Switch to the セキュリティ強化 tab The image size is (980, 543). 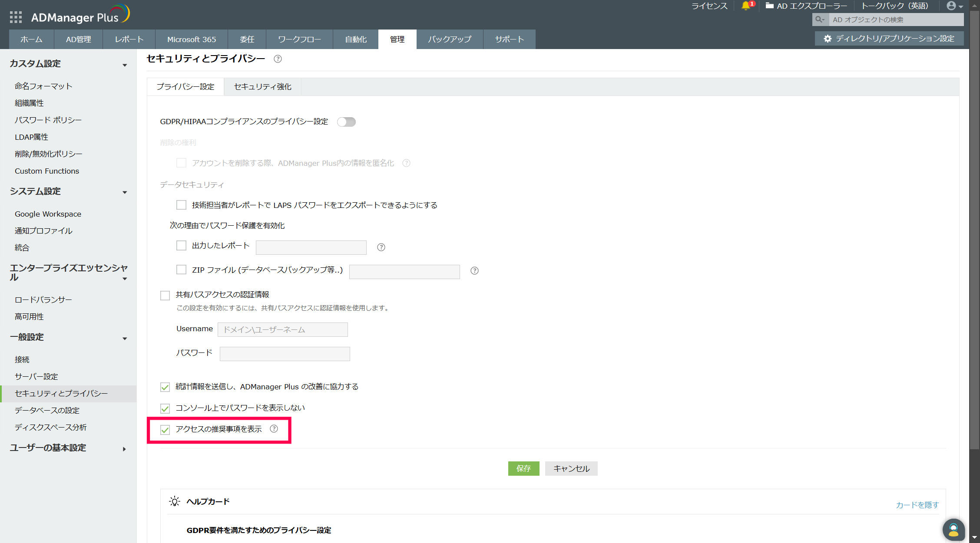(x=262, y=87)
